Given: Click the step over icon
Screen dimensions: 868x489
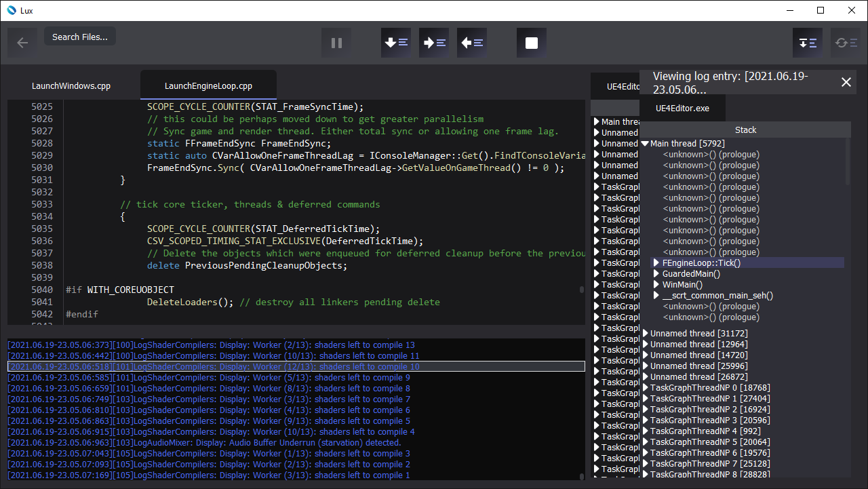Looking at the screenshot, I should [396, 43].
